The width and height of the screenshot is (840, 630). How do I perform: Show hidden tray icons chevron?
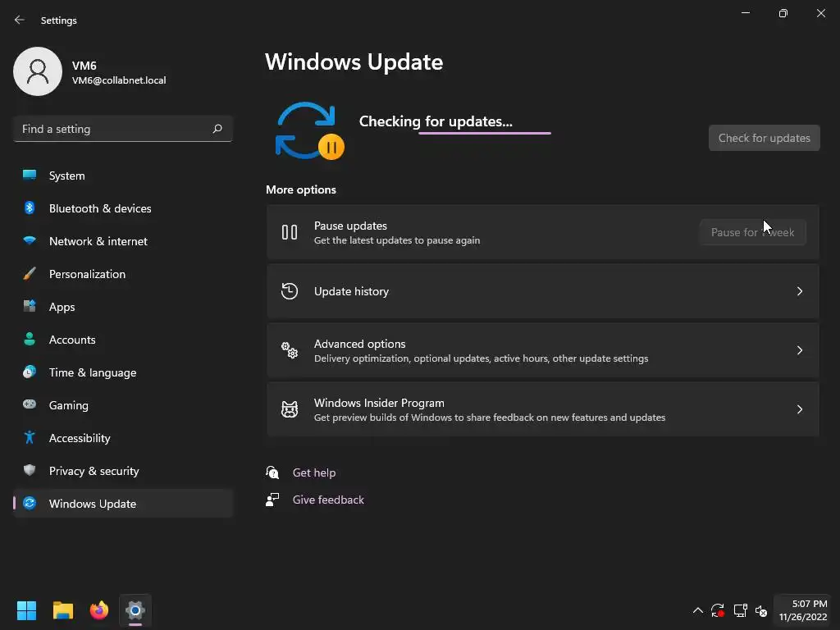click(x=697, y=610)
